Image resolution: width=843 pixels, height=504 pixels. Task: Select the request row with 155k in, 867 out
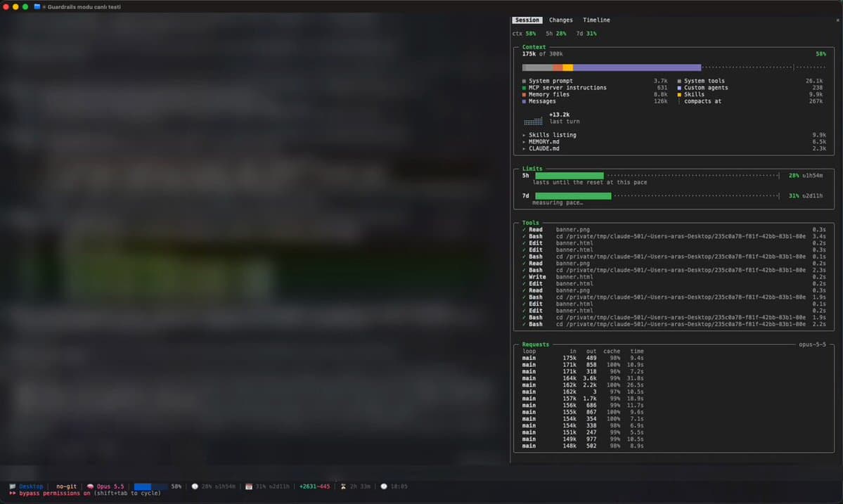(x=583, y=412)
